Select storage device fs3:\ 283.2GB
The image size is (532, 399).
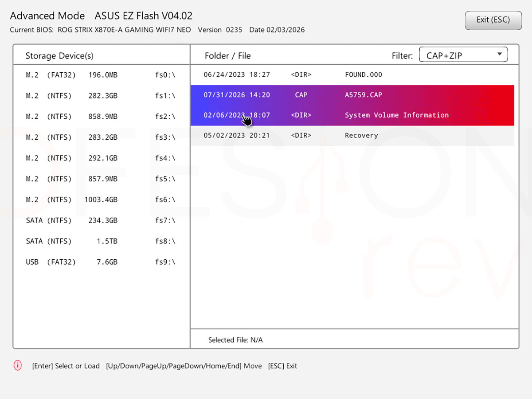pos(102,137)
